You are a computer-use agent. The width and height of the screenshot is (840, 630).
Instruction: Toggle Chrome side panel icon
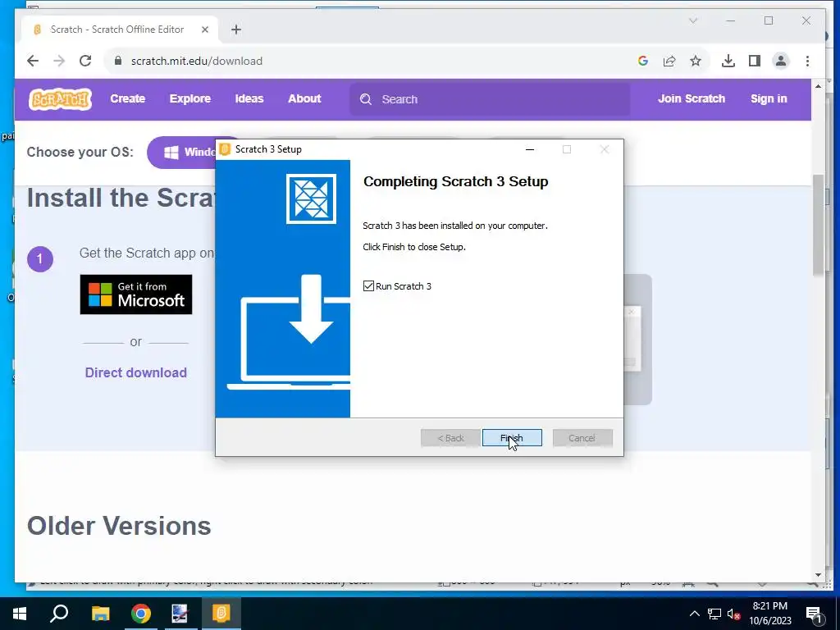coord(755,61)
